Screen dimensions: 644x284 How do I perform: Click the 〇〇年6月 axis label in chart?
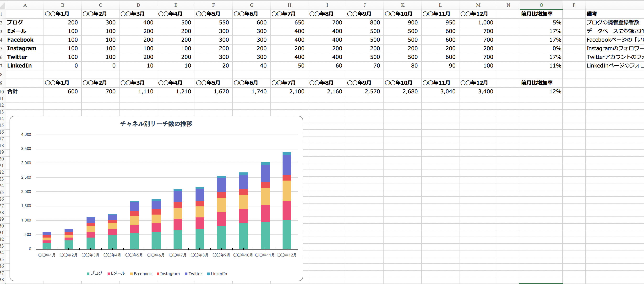click(x=156, y=255)
